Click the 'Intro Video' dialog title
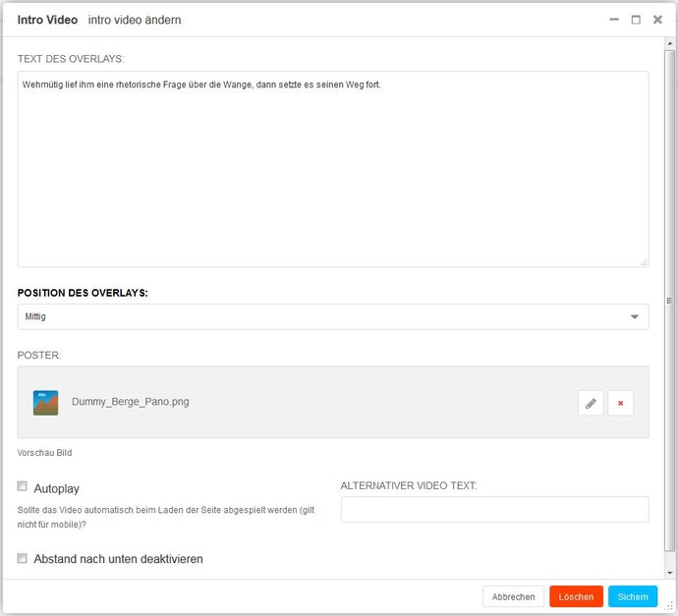Viewport: 678px width, 616px height. pos(47,20)
